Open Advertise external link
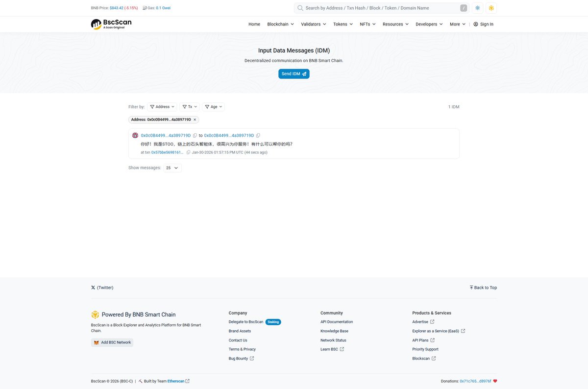Image resolution: width=588 pixels, height=389 pixels. click(423, 322)
